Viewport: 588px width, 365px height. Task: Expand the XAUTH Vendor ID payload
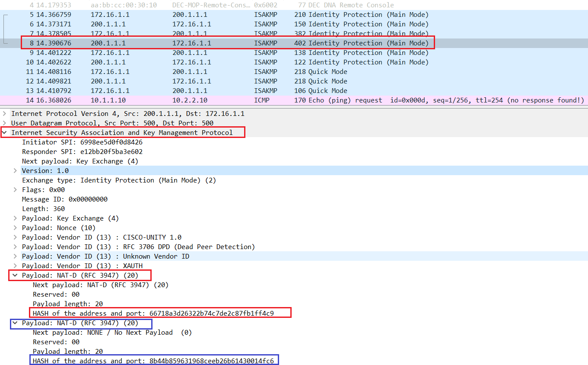click(15, 266)
